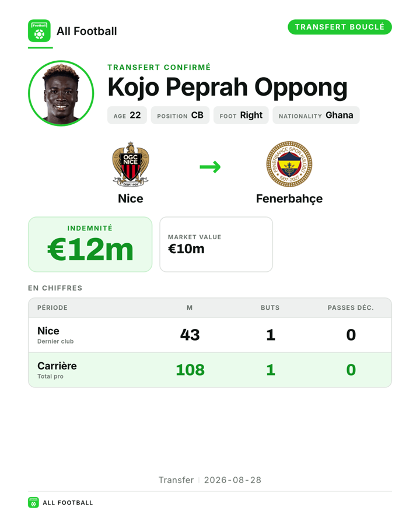The image size is (420, 525).
Task: Select the Age 22 chip
Action: 127,115
